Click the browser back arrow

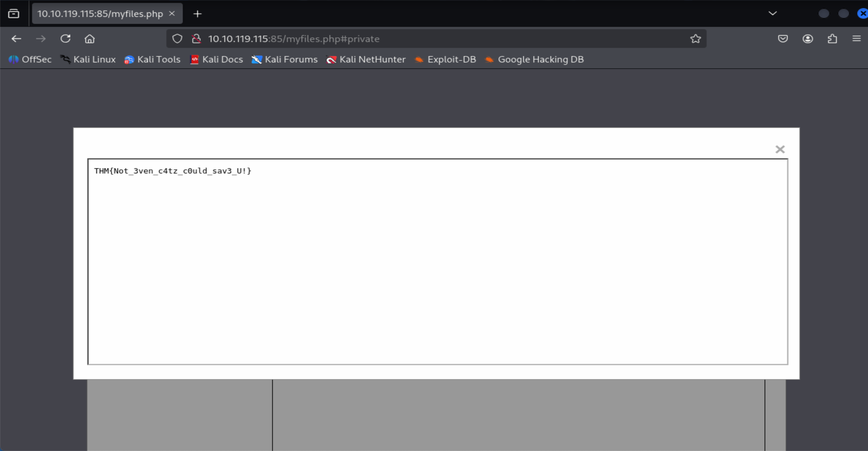[16, 39]
